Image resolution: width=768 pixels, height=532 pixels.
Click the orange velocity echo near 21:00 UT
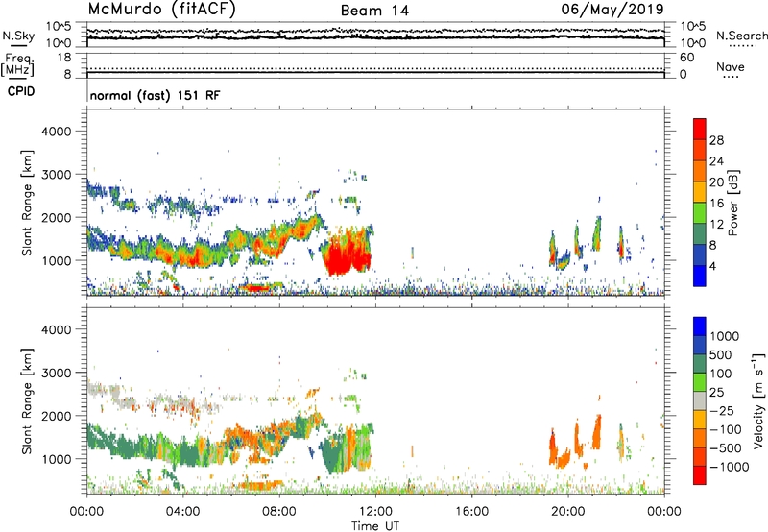(x=596, y=432)
